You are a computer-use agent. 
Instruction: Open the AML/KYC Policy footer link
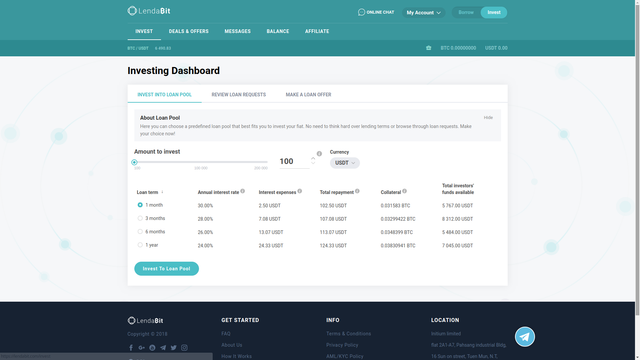pyautogui.click(x=345, y=356)
